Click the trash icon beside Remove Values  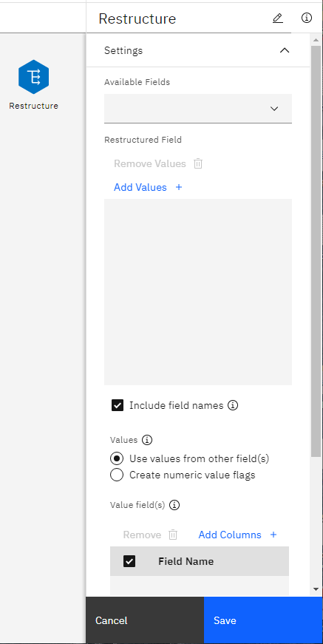tap(198, 163)
